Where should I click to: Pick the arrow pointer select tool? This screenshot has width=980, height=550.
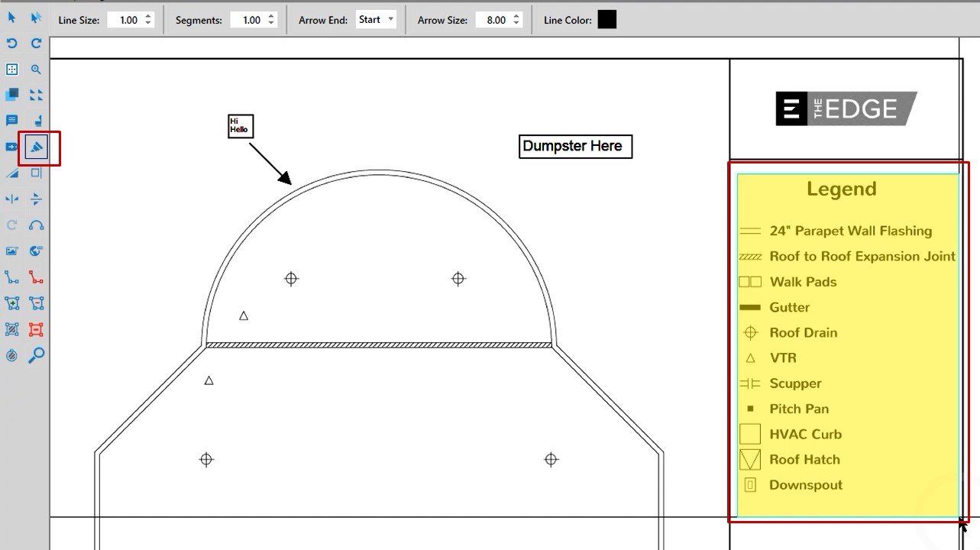point(11,18)
